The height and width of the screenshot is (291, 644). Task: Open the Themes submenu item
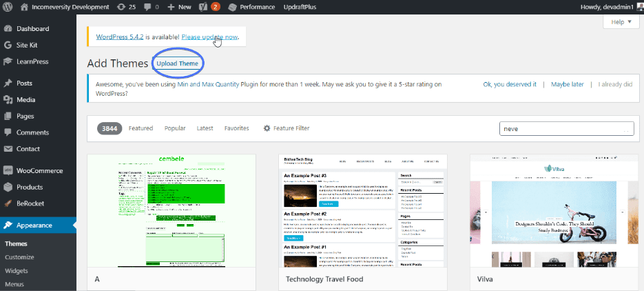(x=16, y=243)
